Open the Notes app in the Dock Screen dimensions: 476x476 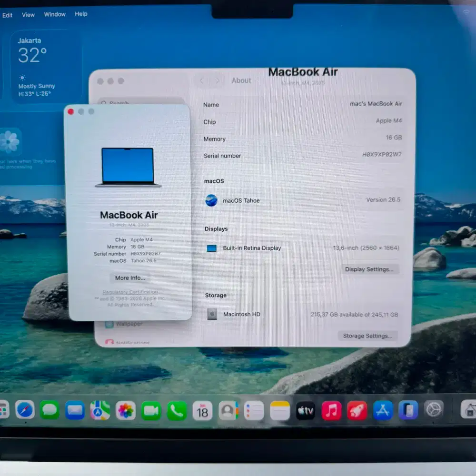280,411
